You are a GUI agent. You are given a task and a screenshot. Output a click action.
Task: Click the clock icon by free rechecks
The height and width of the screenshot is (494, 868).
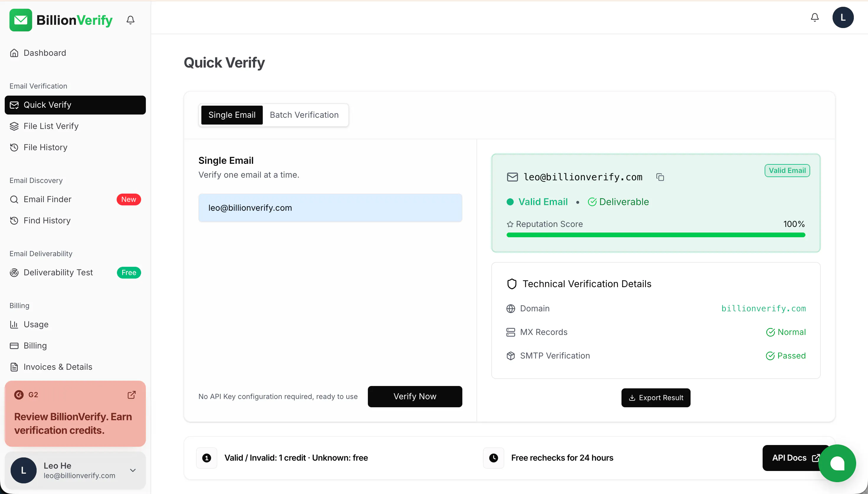coord(493,458)
